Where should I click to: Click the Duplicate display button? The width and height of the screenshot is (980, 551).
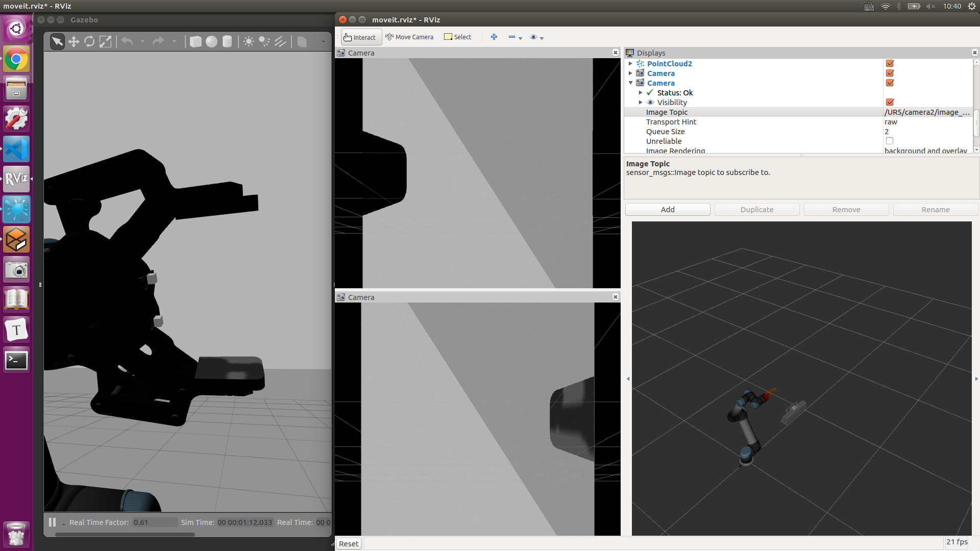757,210
